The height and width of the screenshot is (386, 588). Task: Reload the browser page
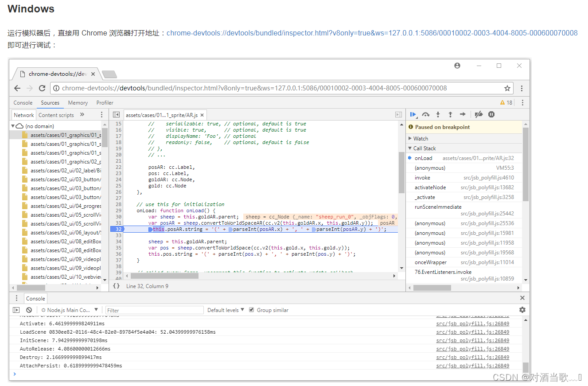42,88
